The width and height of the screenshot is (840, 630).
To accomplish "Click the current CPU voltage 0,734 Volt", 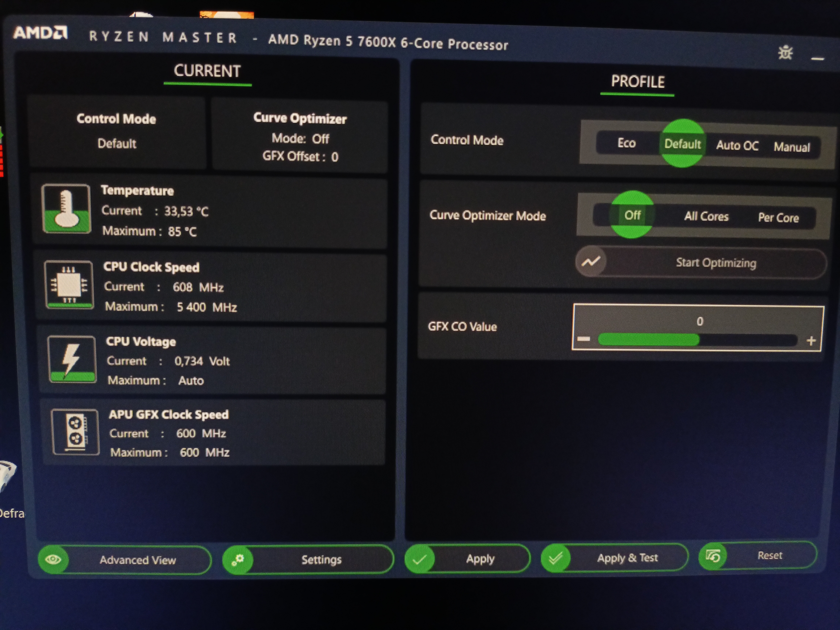I will (x=202, y=361).
